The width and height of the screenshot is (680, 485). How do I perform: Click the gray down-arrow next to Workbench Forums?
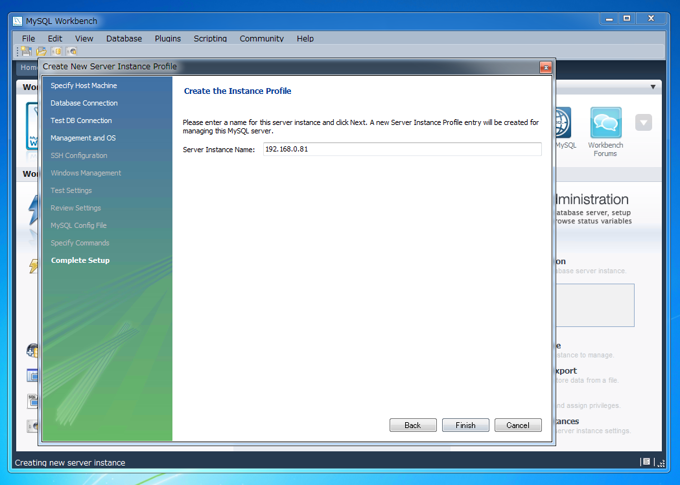[x=644, y=122]
